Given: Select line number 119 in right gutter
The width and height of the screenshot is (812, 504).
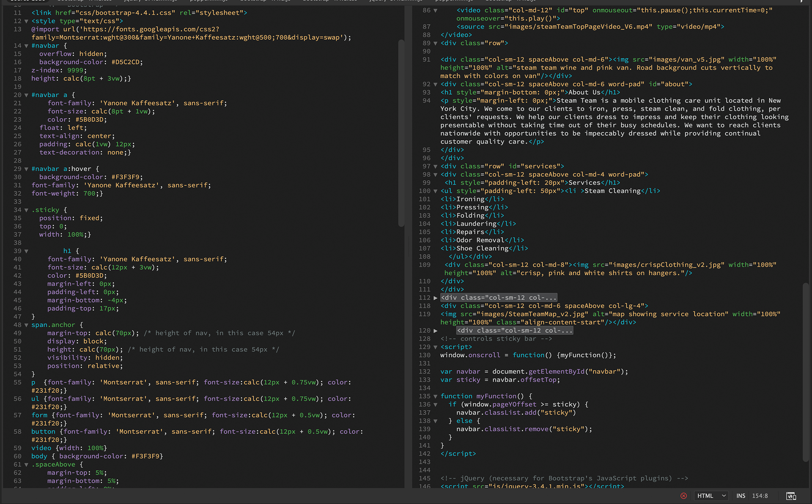Looking at the screenshot, I should pos(425,314).
